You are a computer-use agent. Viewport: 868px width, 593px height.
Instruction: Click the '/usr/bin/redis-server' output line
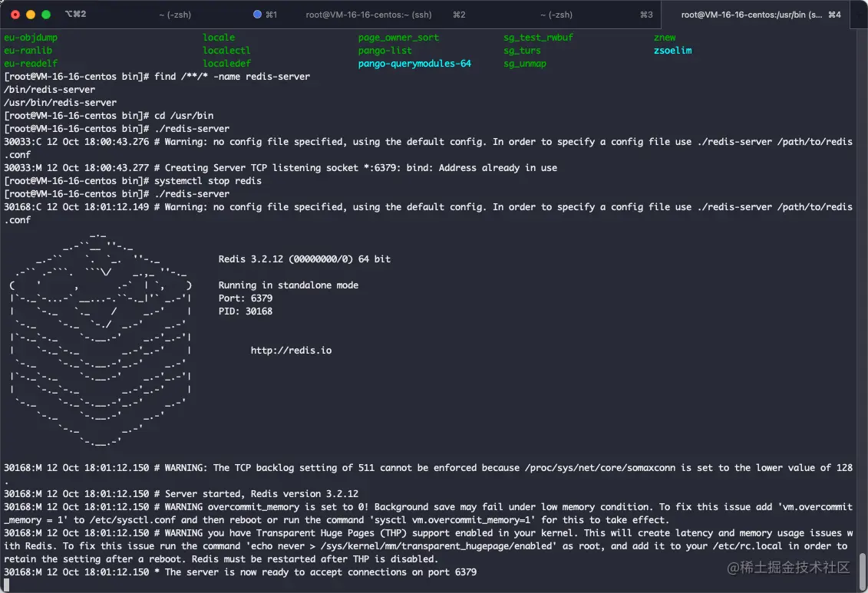(61, 102)
